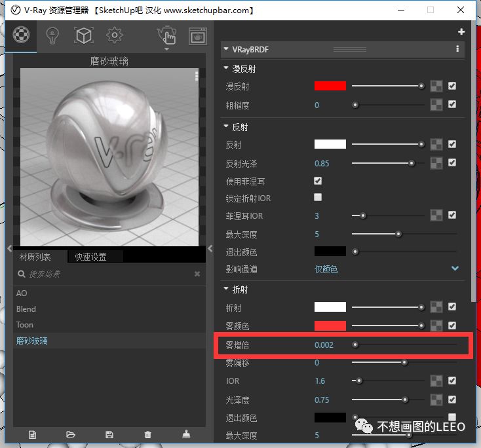Open texture slot for 菲涅耳IOR
Image resolution: width=481 pixels, height=448 pixels.
pyautogui.click(x=436, y=215)
